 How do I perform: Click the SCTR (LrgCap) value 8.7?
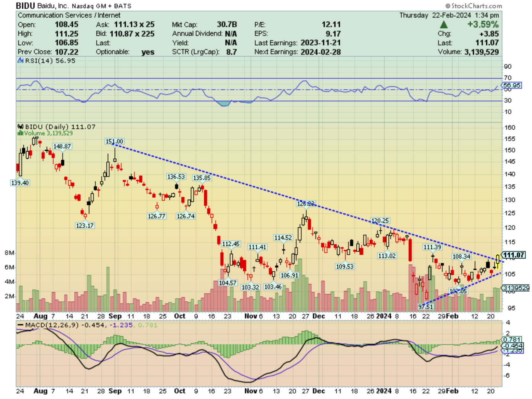pos(231,52)
